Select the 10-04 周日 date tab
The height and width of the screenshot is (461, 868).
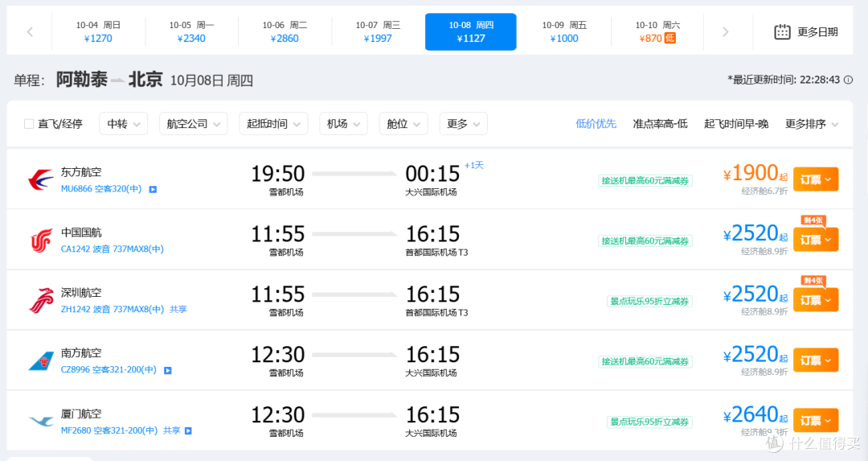click(98, 32)
